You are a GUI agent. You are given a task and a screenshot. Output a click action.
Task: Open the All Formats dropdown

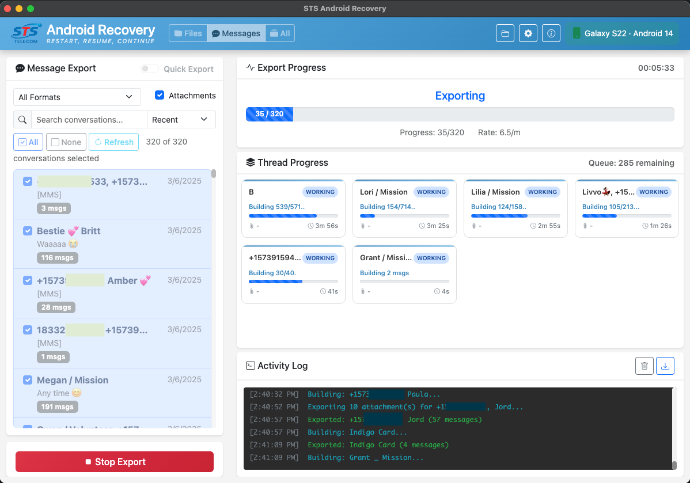click(77, 97)
